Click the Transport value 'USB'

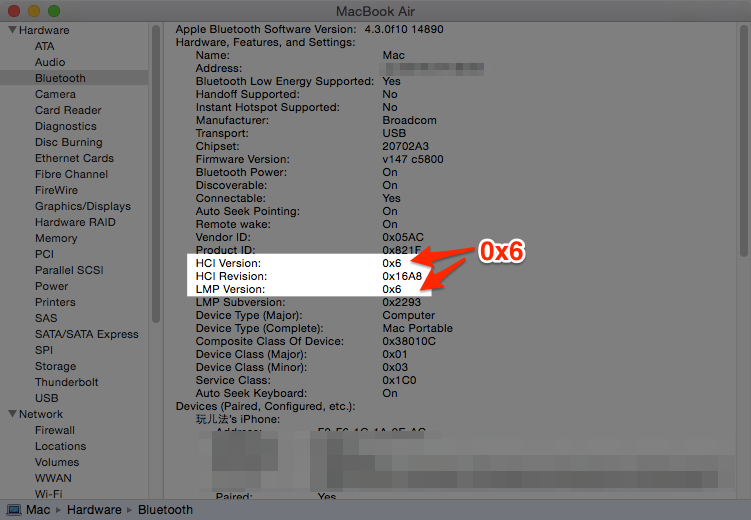pos(394,133)
